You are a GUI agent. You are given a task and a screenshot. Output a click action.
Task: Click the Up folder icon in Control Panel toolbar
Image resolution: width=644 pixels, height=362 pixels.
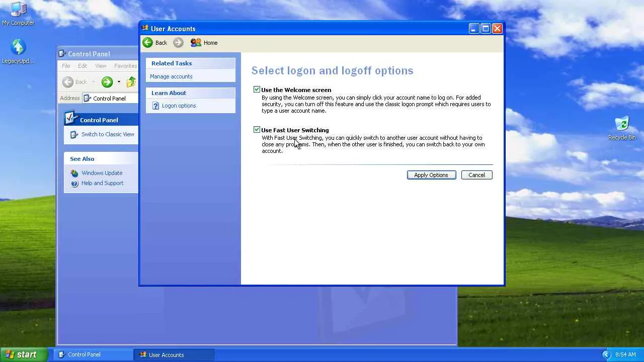(131, 82)
